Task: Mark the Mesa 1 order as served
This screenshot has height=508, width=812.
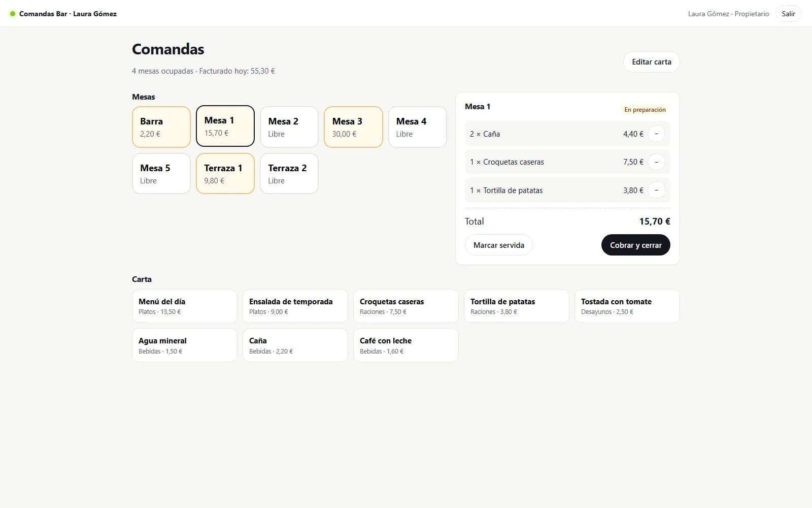Action: coord(499,245)
